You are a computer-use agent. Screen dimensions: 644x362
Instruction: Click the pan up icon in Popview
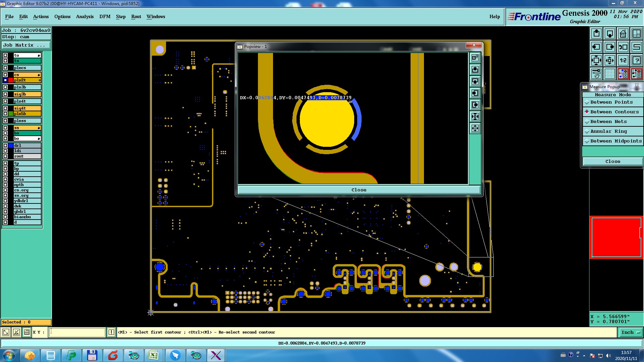point(475,70)
